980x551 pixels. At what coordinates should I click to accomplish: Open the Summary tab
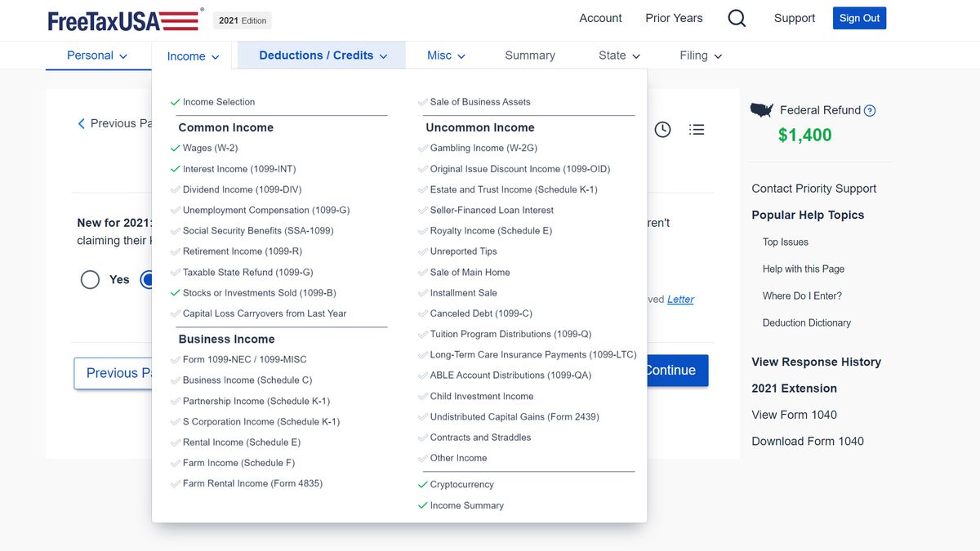529,55
